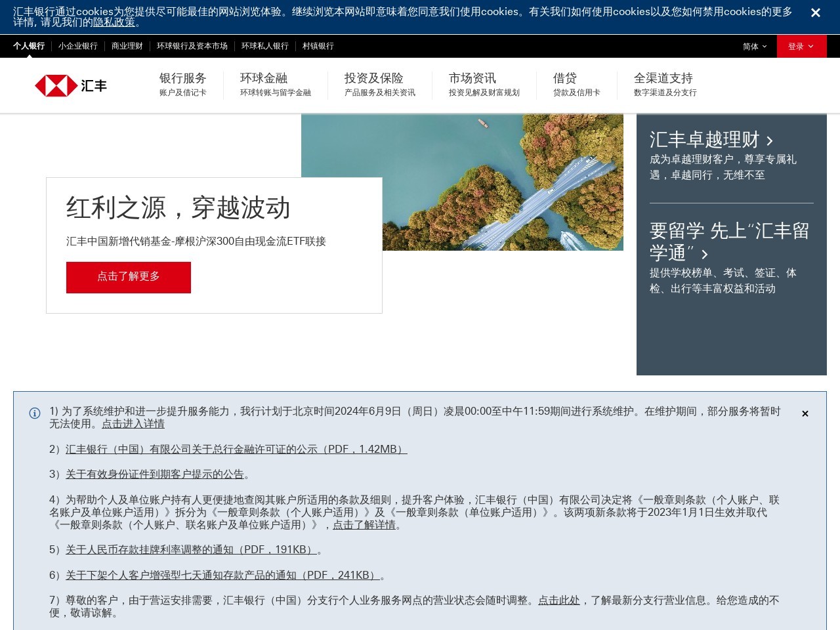Click the notice info icon
The width and height of the screenshot is (840, 630).
point(35,413)
